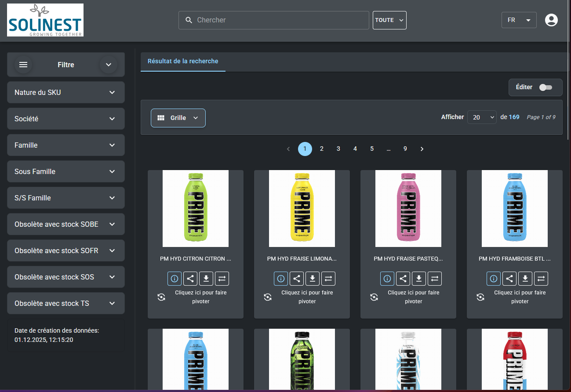Click the rotate 360 icon on PM HYD CITRON card
This screenshot has width=571, height=392.
click(x=161, y=297)
